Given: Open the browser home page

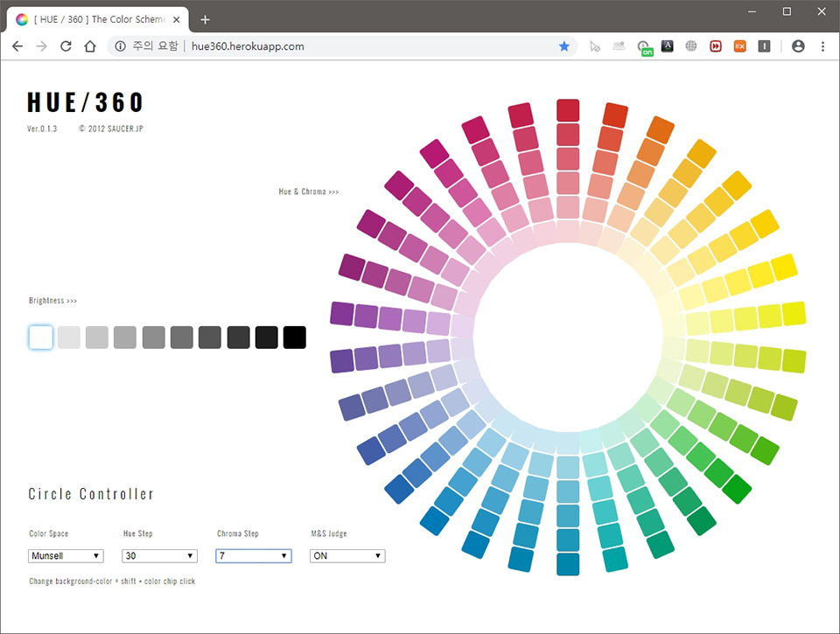Looking at the screenshot, I should [90, 46].
